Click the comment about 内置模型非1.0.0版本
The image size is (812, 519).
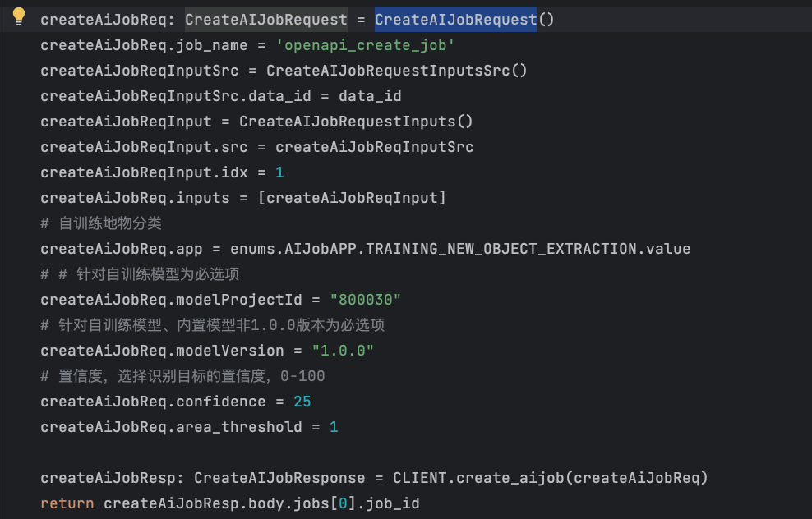212,325
